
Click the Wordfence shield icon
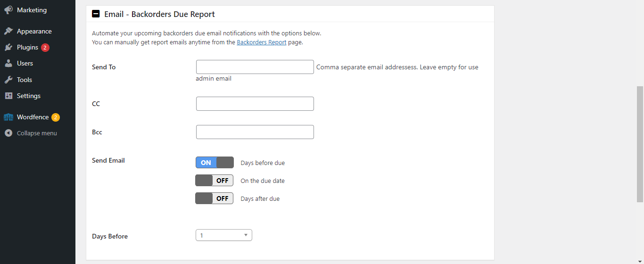tap(8, 117)
